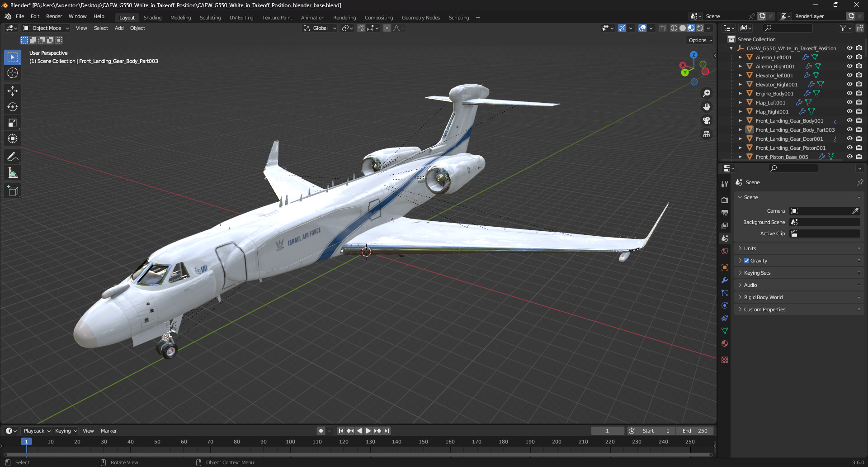Switch to the UV Editing workspace tab
The image size is (868, 467).
point(241,18)
